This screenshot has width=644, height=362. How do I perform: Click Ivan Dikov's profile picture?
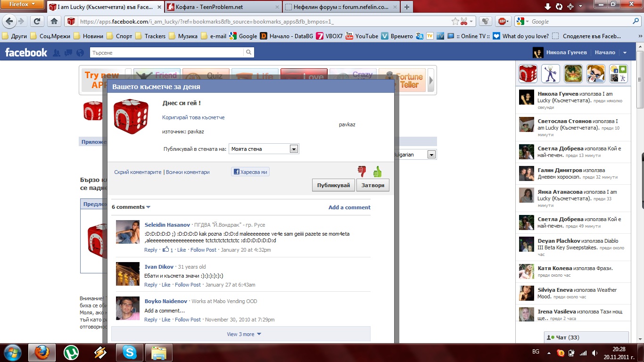pyautogui.click(x=128, y=273)
